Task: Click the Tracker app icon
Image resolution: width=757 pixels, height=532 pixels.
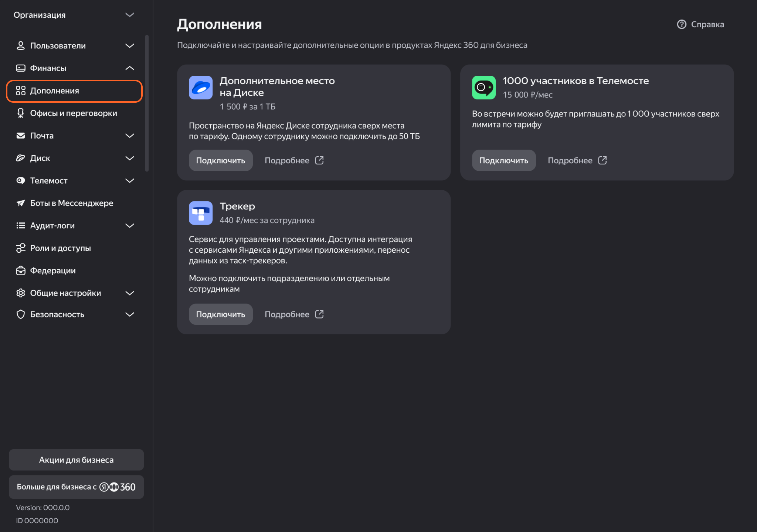Action: coord(201,213)
